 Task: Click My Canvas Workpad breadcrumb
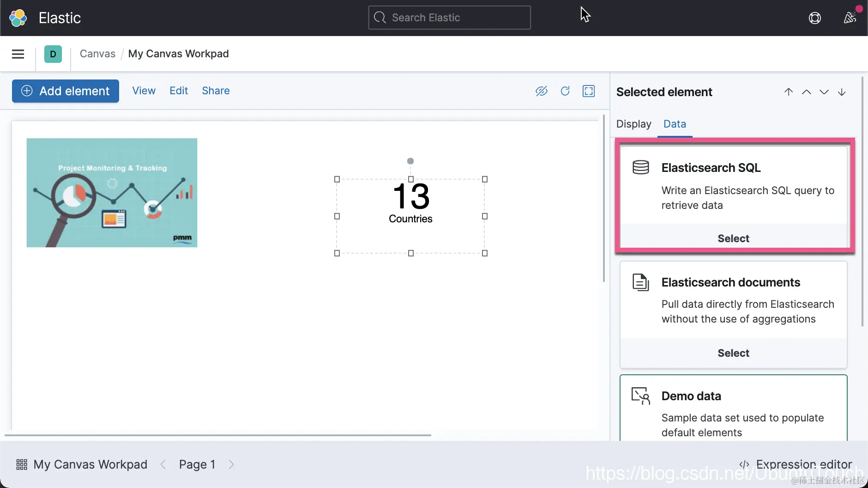pyautogui.click(x=178, y=54)
